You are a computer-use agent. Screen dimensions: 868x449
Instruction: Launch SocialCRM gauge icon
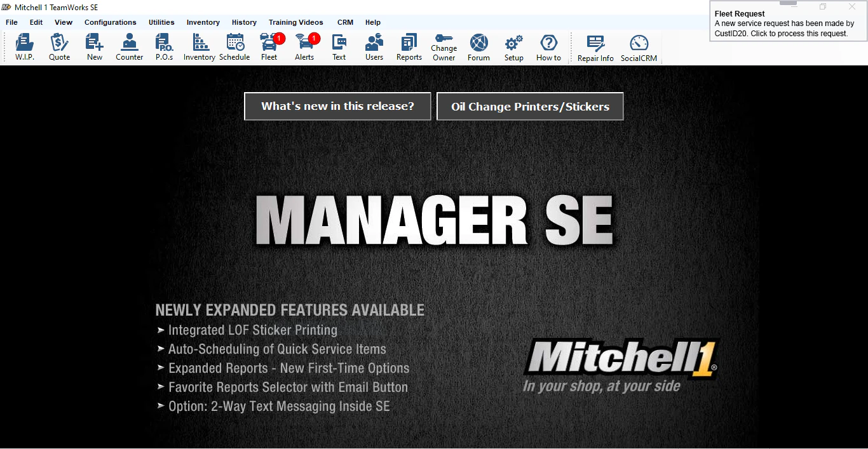tap(639, 48)
